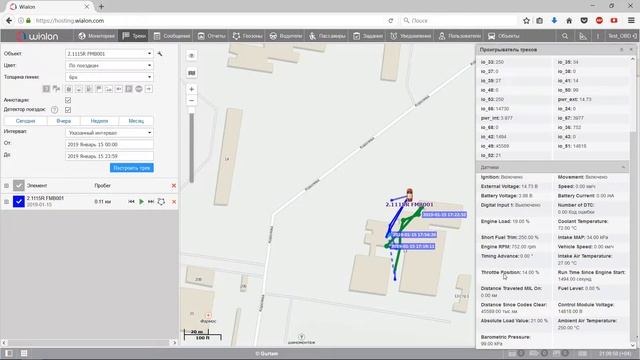Delete the 2.1115R FMB001 track row
Image resolution: width=640 pixels, height=360 pixels.
point(174,202)
